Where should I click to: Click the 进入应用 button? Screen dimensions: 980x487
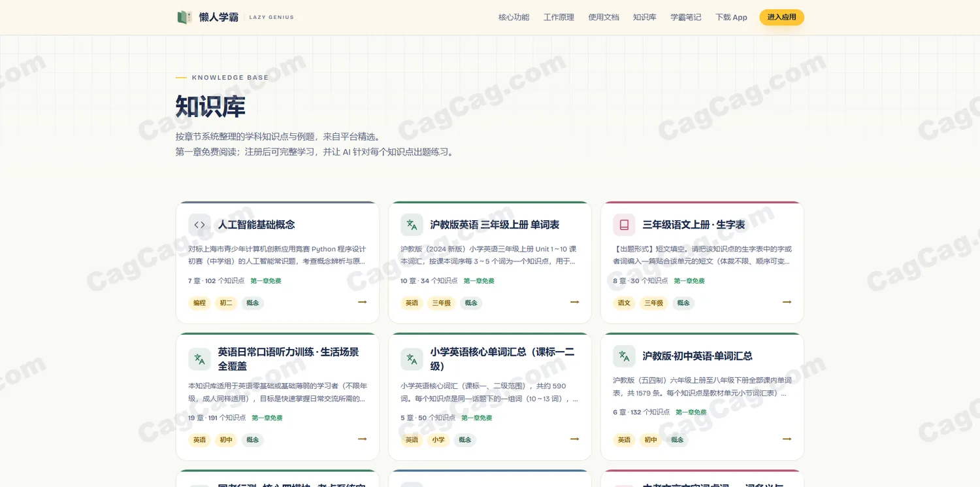pos(781,18)
